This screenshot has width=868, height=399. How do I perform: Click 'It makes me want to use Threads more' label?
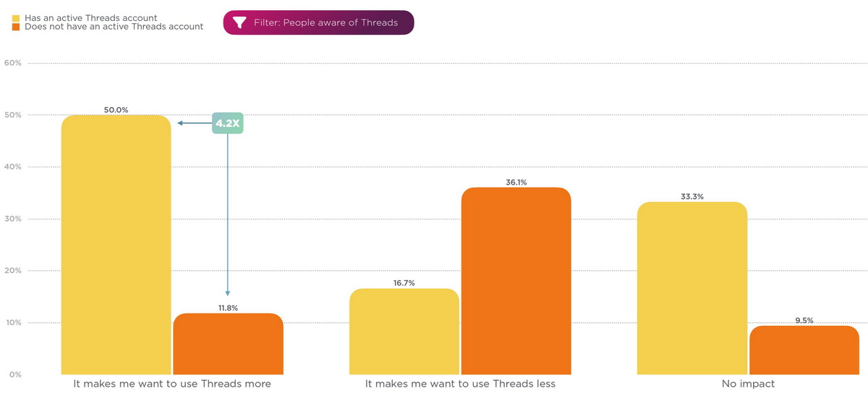(x=172, y=384)
